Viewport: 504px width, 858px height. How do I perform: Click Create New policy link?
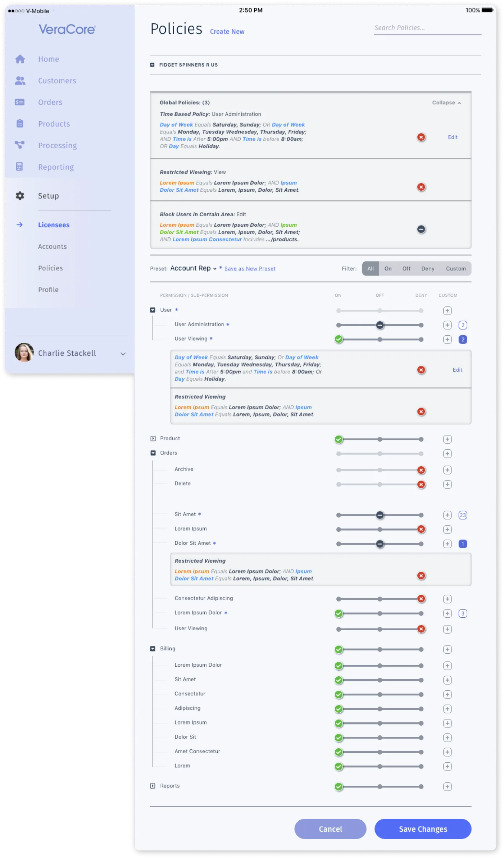pyautogui.click(x=227, y=32)
